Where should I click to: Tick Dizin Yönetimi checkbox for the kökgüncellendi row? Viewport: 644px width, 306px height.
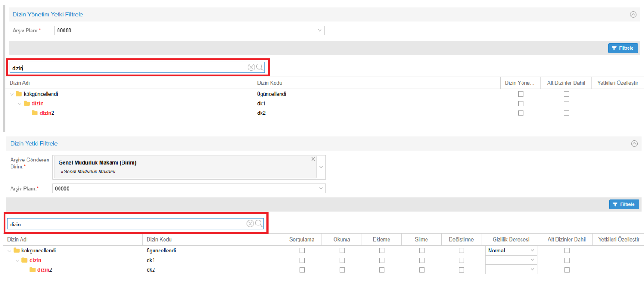pyautogui.click(x=521, y=94)
